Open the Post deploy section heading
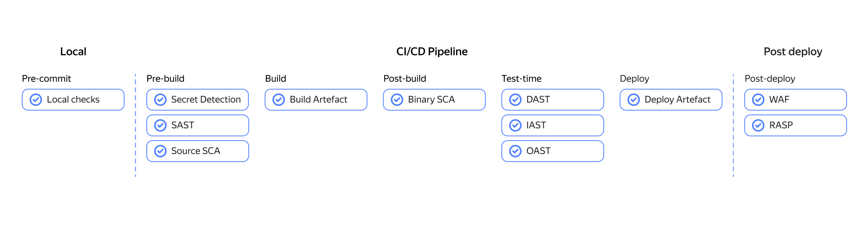Screen dimensions: 868x225 click(x=793, y=52)
